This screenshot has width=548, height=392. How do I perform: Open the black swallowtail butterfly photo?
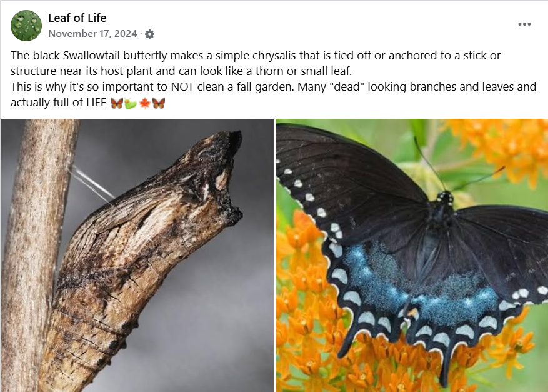tap(412, 255)
